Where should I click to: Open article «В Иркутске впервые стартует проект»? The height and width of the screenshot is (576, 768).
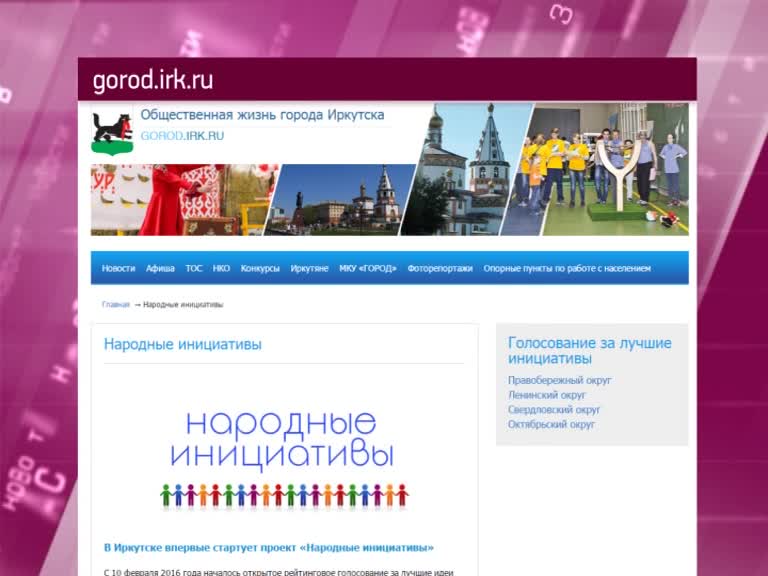pos(269,548)
